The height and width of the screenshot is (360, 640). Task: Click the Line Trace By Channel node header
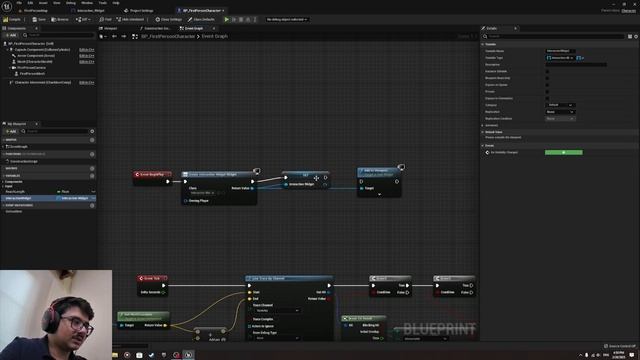[x=289, y=278]
